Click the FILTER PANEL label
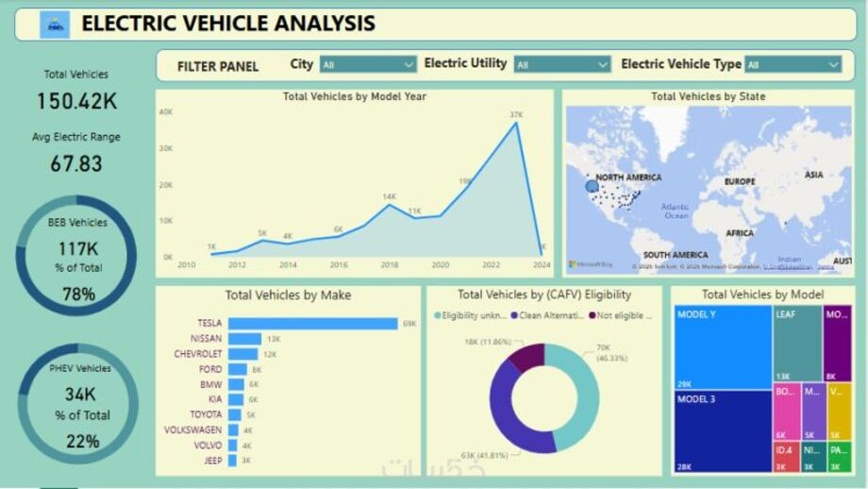868x489 pixels. 218,66
